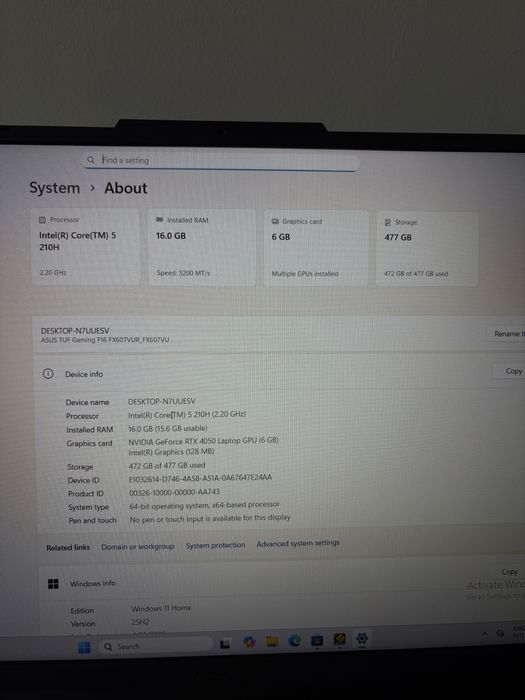Click the taskbar Search box
The image size is (525, 700).
[x=155, y=646]
